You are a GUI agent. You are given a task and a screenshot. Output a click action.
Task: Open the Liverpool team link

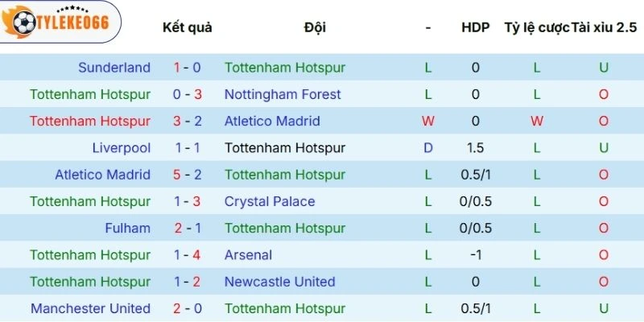pos(122,148)
